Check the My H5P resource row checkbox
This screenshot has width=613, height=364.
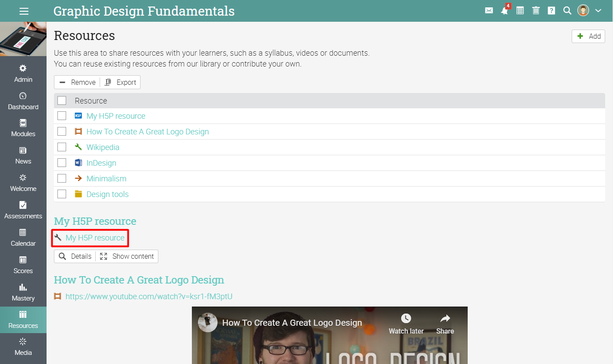[62, 116]
